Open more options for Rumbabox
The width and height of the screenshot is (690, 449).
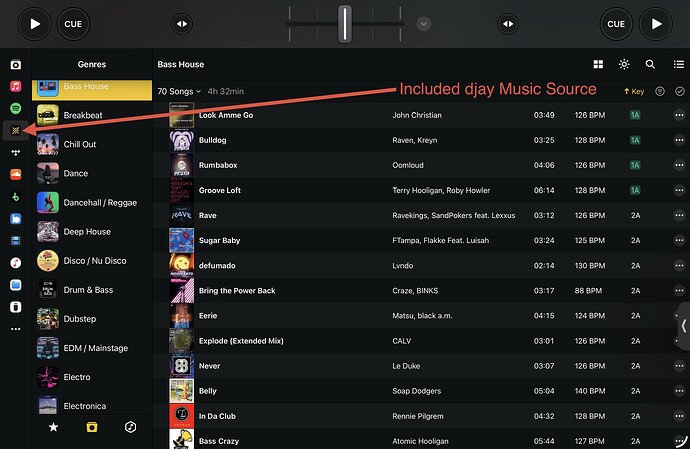click(x=679, y=165)
